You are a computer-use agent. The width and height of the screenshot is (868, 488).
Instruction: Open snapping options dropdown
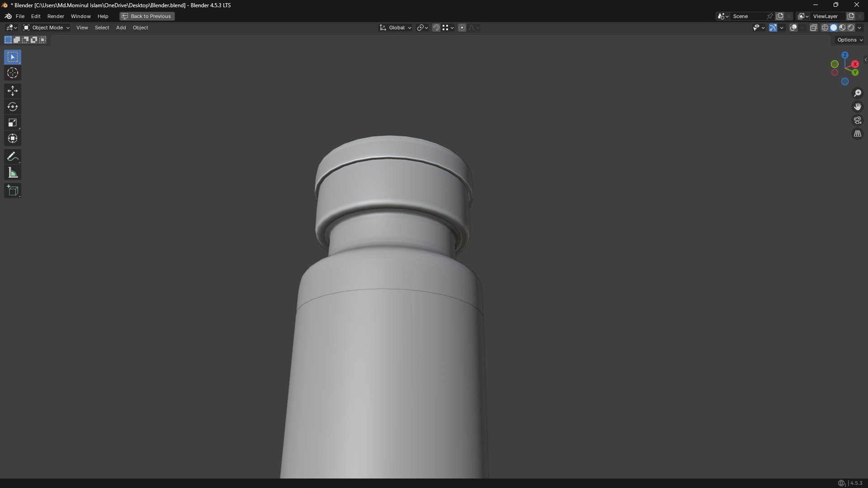(448, 28)
